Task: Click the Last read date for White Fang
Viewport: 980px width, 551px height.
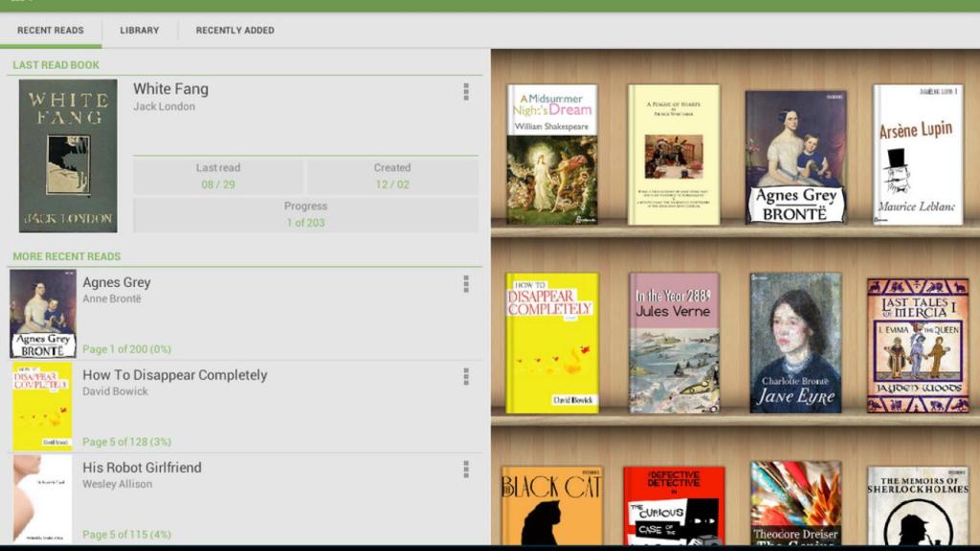Action: pos(218,172)
